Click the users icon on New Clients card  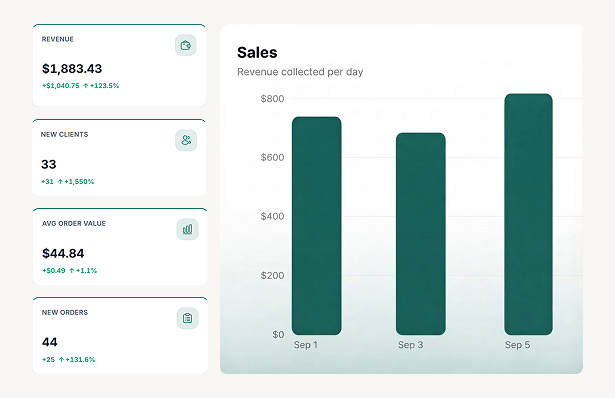click(x=186, y=140)
